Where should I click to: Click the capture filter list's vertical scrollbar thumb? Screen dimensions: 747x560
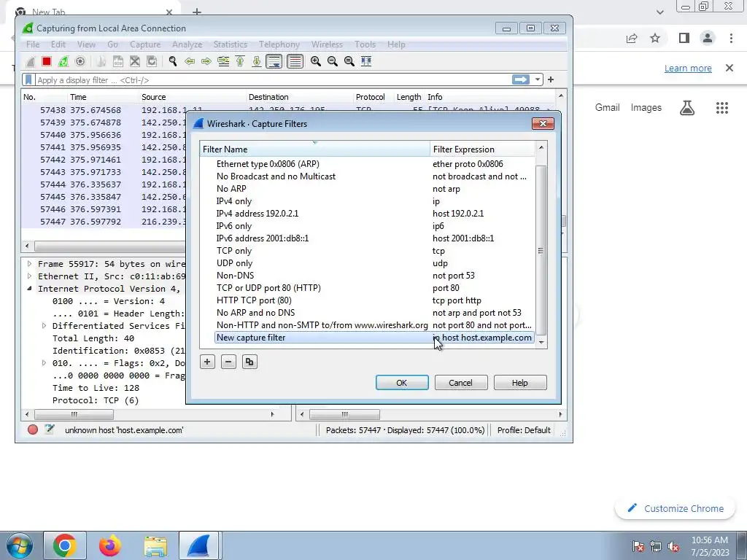tap(541, 250)
